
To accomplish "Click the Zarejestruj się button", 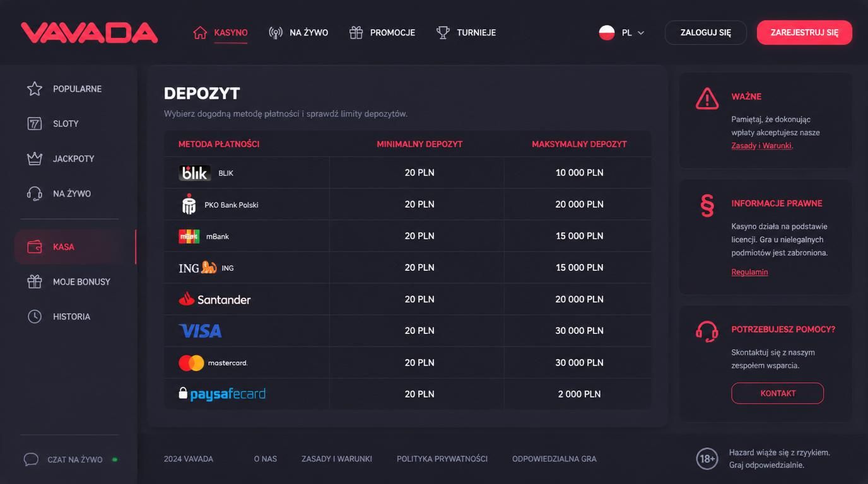I will (x=804, y=33).
